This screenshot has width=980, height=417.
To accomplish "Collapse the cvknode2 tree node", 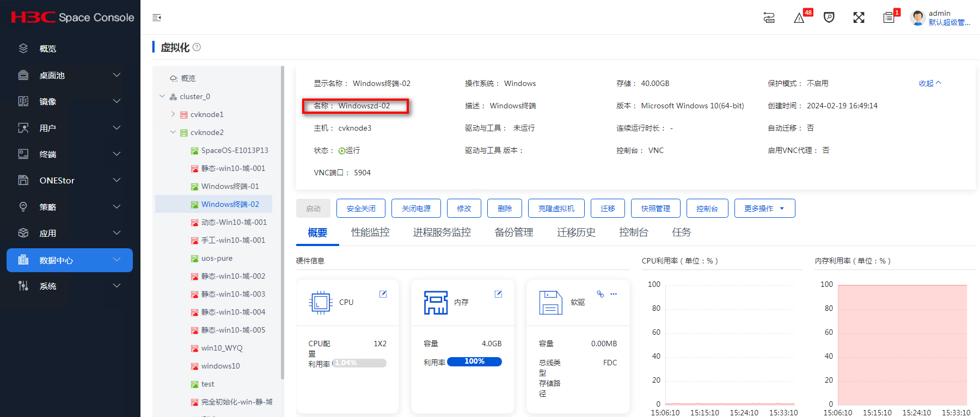I will coord(173,132).
